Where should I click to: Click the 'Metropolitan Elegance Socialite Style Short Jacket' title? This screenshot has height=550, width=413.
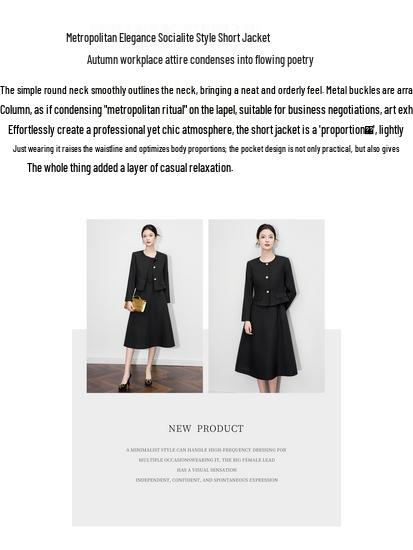[x=168, y=38]
